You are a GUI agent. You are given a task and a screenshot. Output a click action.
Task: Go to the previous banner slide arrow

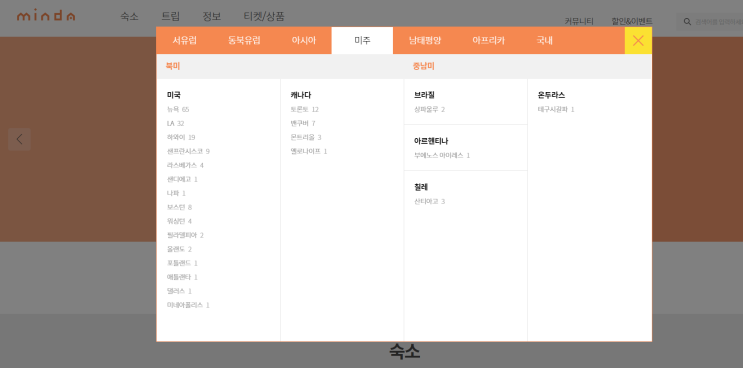click(x=19, y=139)
